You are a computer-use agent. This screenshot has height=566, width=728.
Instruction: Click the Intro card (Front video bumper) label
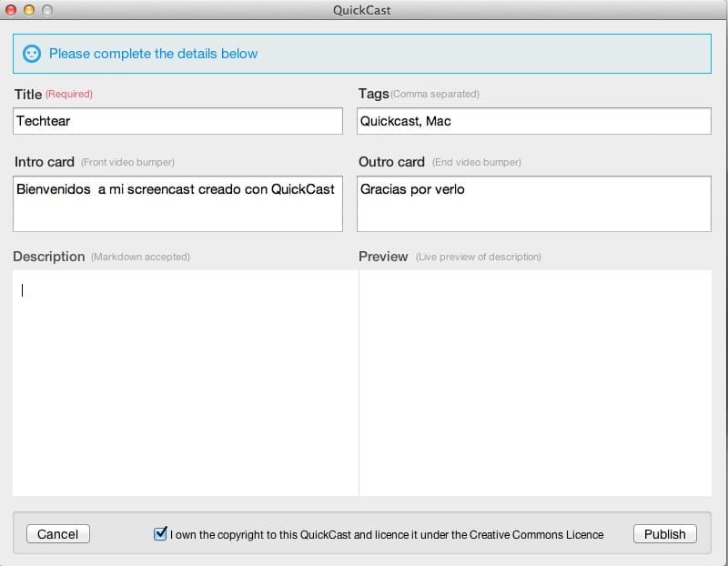[94, 162]
